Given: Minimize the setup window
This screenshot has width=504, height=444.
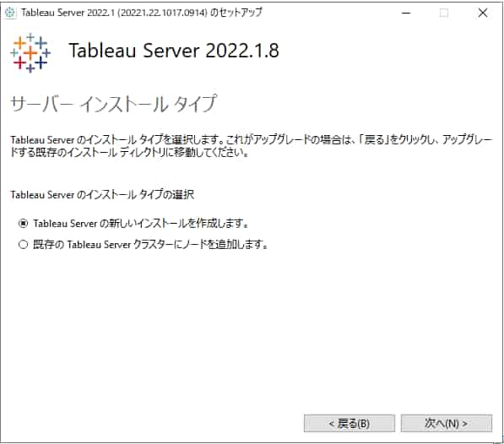Looking at the screenshot, I should (x=406, y=13).
